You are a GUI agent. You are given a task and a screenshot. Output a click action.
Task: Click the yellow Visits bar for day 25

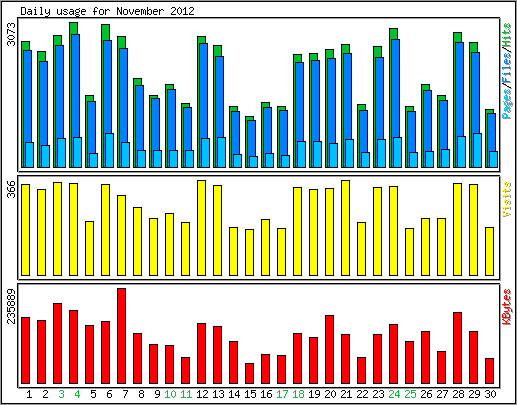[x=410, y=252]
